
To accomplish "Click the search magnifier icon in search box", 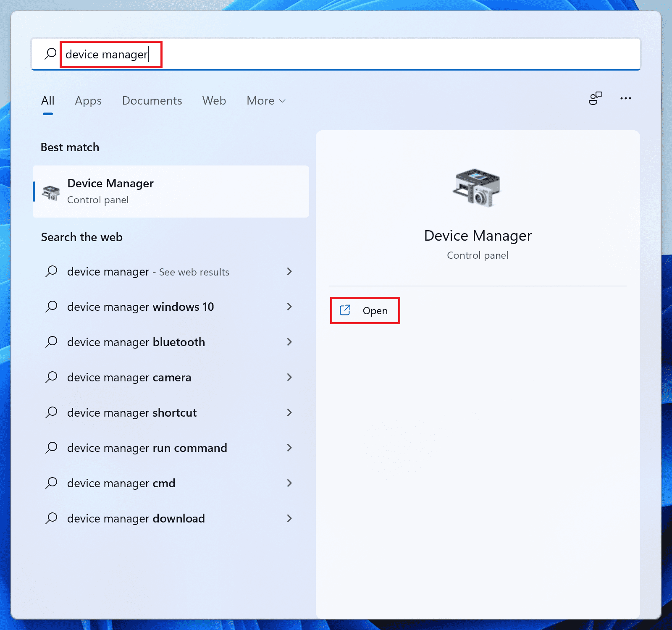I will [50, 54].
